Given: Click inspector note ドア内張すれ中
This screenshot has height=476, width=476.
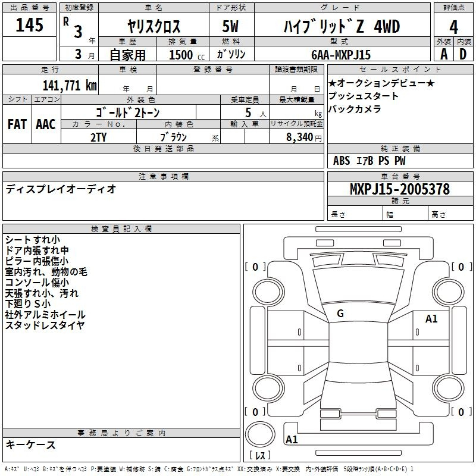Looking at the screenshot, I should [37, 250].
